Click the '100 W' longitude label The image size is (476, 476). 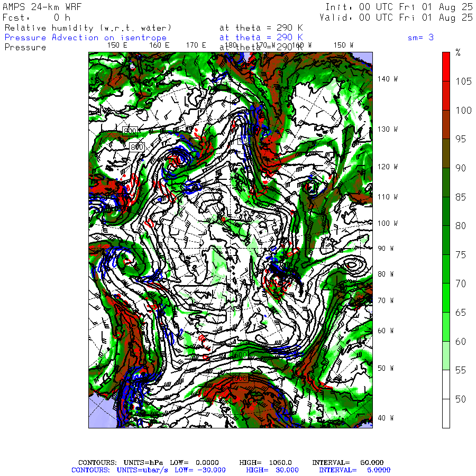pyautogui.click(x=388, y=223)
